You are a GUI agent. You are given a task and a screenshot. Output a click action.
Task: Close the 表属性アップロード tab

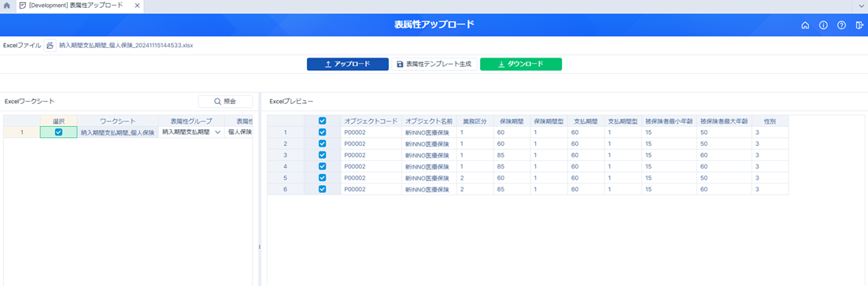137,5
